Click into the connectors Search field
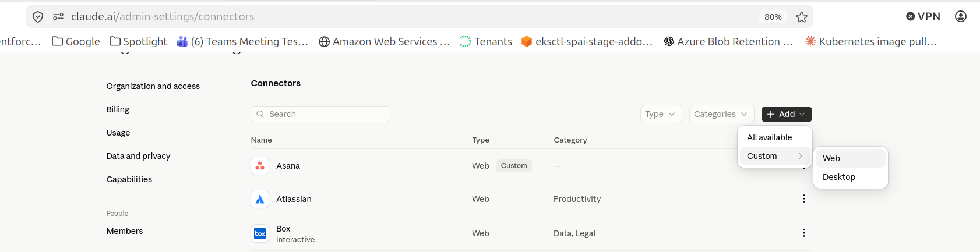This screenshot has width=980, height=252. click(x=320, y=114)
